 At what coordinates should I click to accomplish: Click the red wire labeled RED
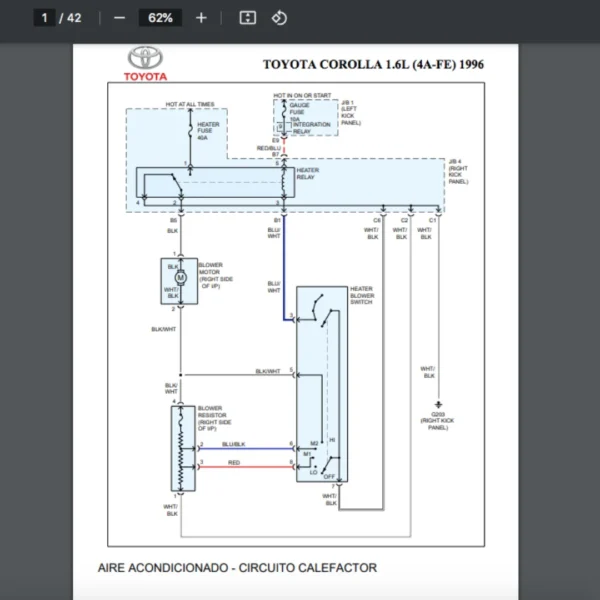point(233,464)
